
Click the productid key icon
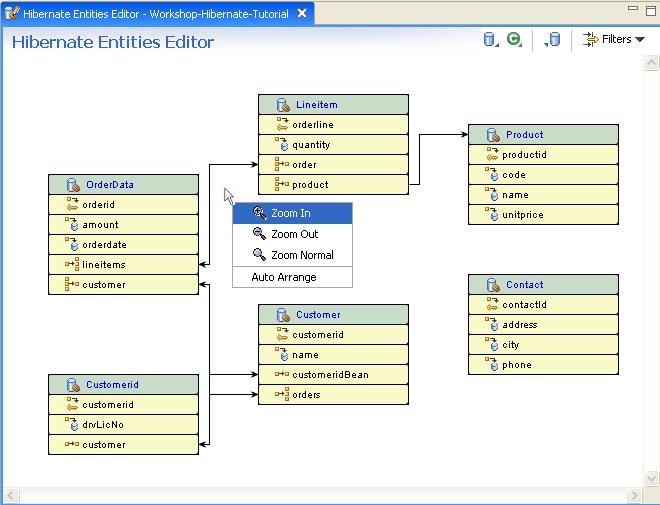[x=492, y=154]
